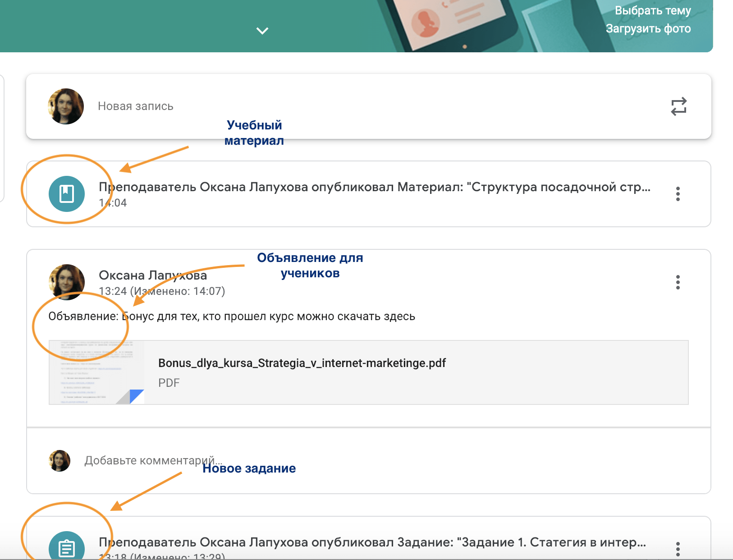Click the reuse post arrows icon
Image resolution: width=733 pixels, height=560 pixels.
pyautogui.click(x=678, y=106)
